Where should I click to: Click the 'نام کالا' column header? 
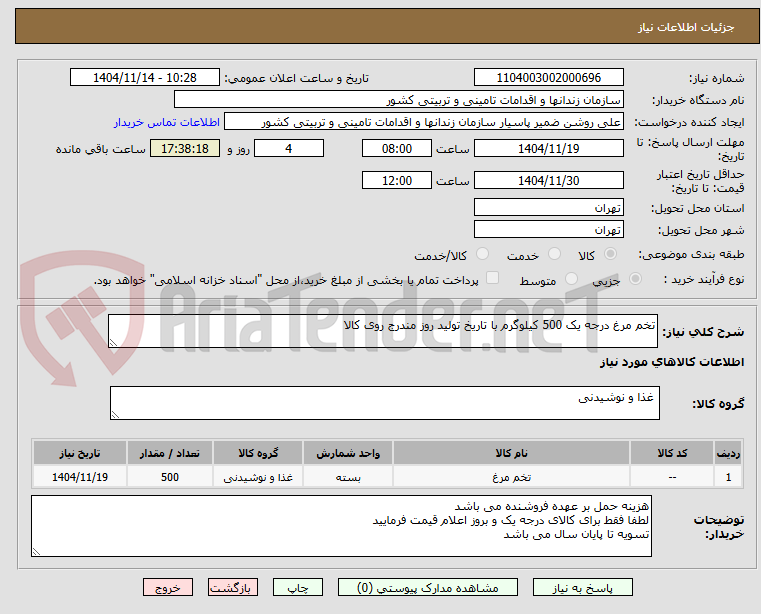tap(511, 453)
